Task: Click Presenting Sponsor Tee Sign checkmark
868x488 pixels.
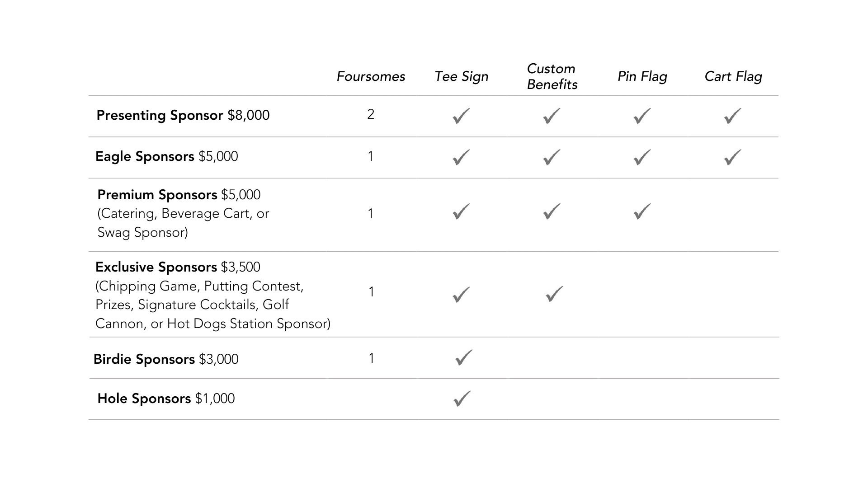Action: pyautogui.click(x=461, y=116)
